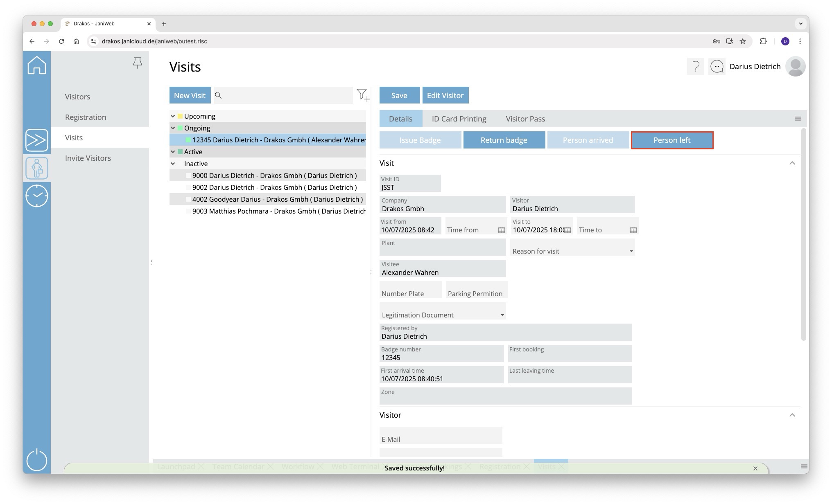Screen dimensions: 832x504
Task: Open the Visit from calendar picker icon
Action: pyautogui.click(x=501, y=230)
